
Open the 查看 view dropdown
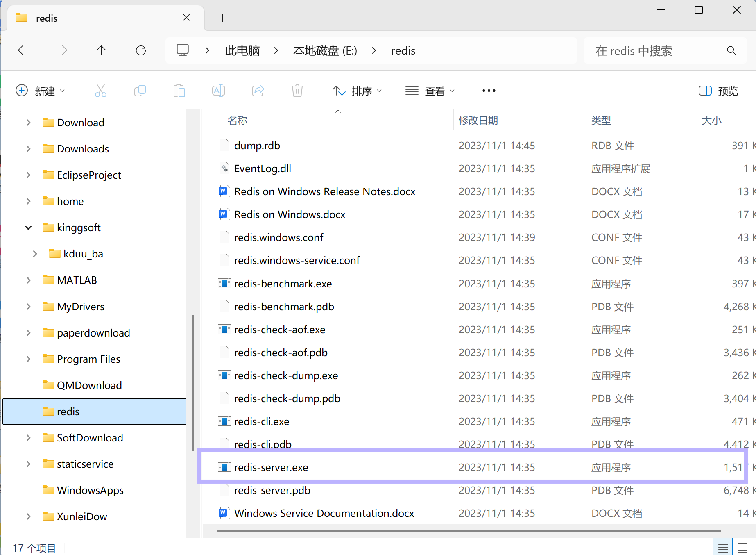tap(430, 91)
